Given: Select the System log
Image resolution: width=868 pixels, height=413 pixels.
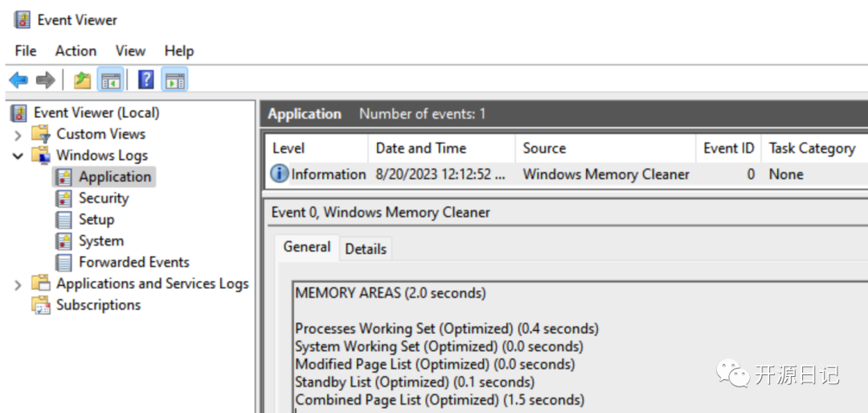Looking at the screenshot, I should 100,241.
